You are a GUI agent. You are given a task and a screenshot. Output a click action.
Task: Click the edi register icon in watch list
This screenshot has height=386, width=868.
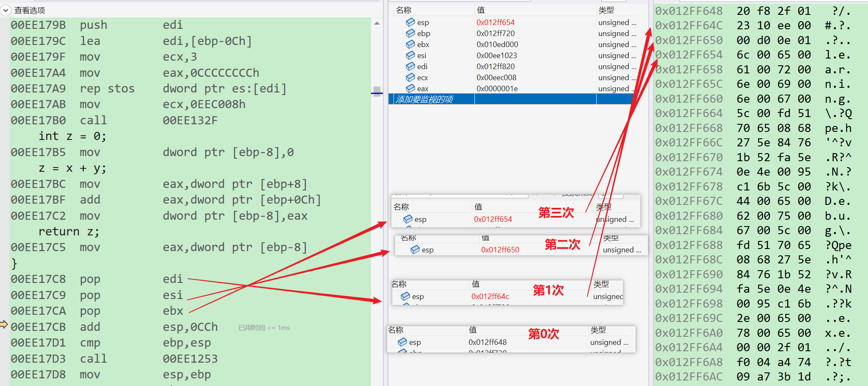pyautogui.click(x=410, y=66)
